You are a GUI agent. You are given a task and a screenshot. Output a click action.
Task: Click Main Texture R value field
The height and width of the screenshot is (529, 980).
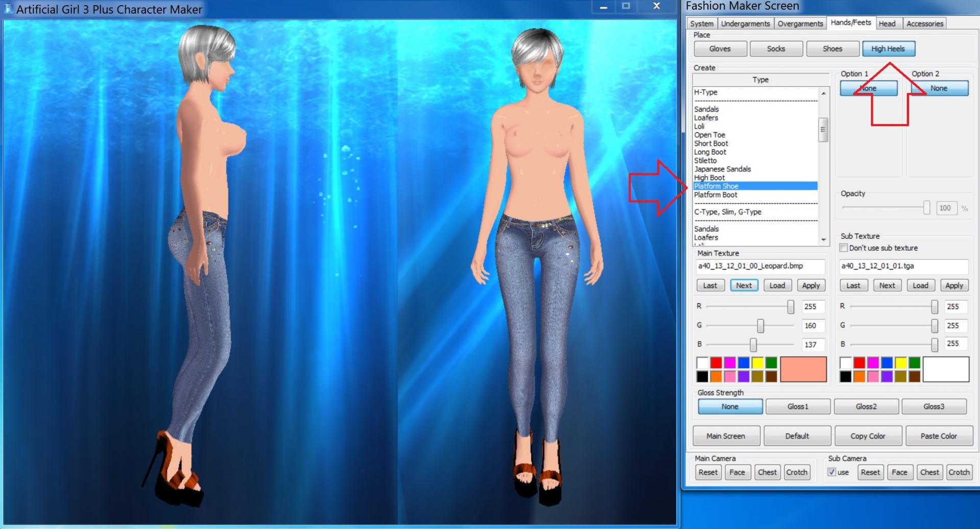pyautogui.click(x=812, y=306)
